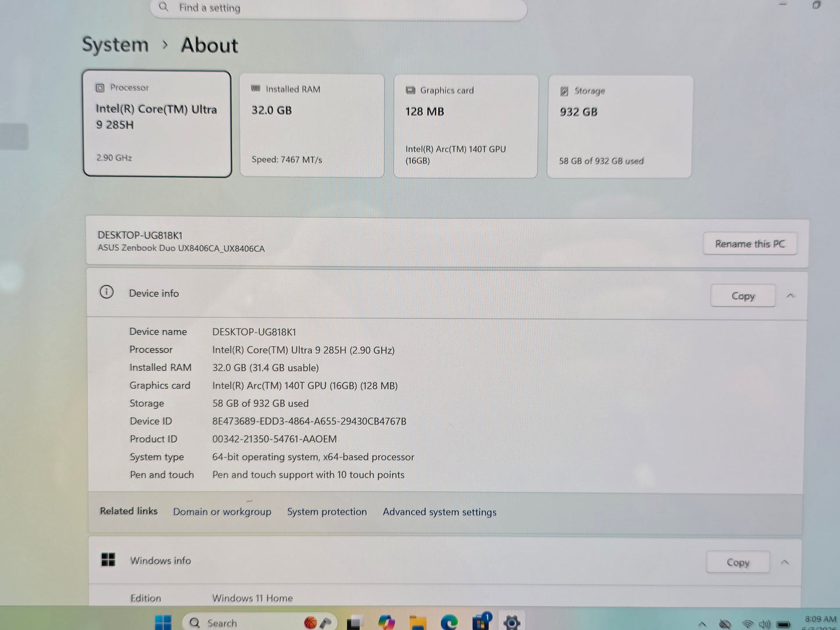Copy the Windows info details

pos(738,562)
